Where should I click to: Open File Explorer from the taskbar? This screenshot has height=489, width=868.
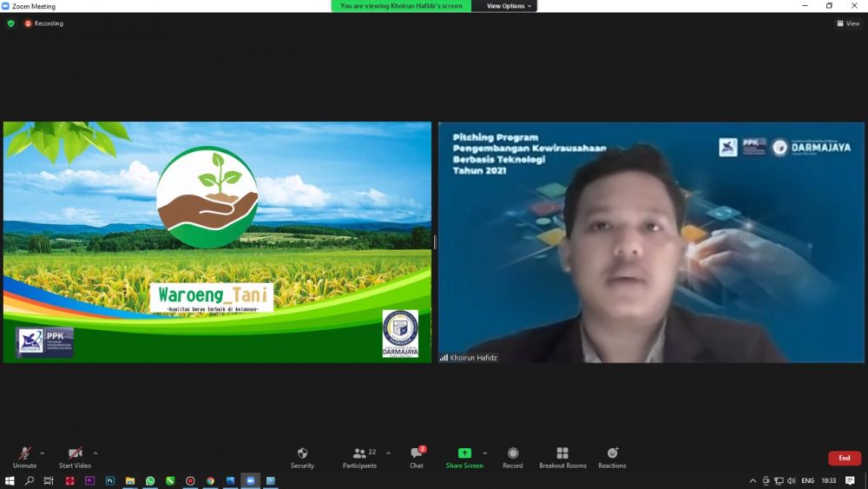(x=130, y=480)
